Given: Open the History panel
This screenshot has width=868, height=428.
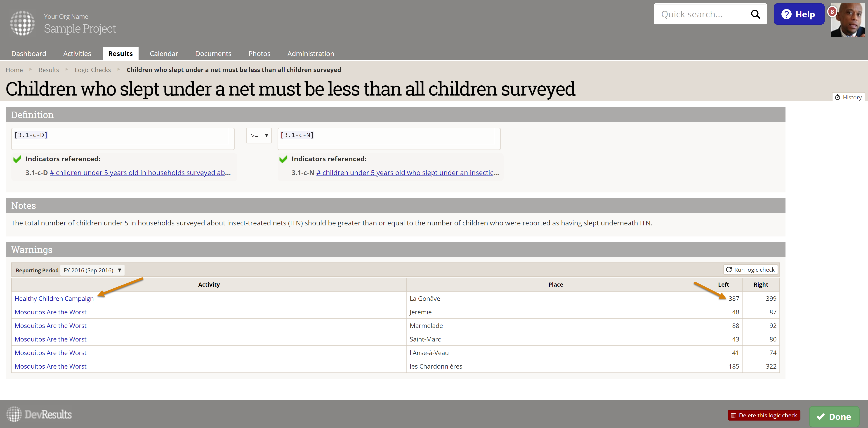Looking at the screenshot, I should click(x=848, y=97).
